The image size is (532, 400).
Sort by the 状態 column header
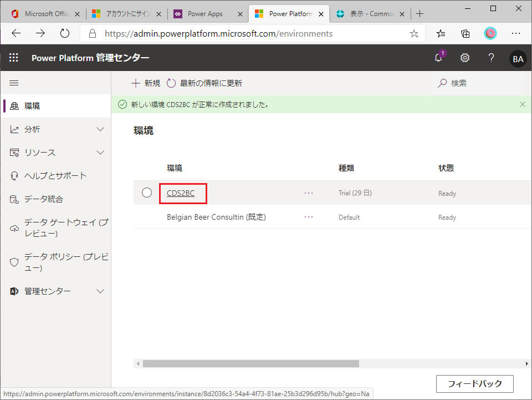tap(446, 168)
